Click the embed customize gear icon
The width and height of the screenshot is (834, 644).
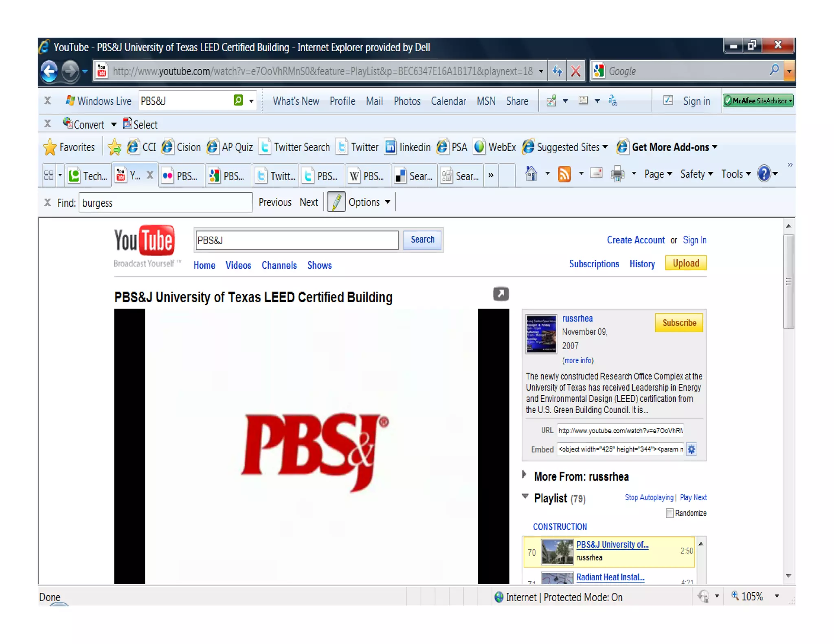coord(691,449)
